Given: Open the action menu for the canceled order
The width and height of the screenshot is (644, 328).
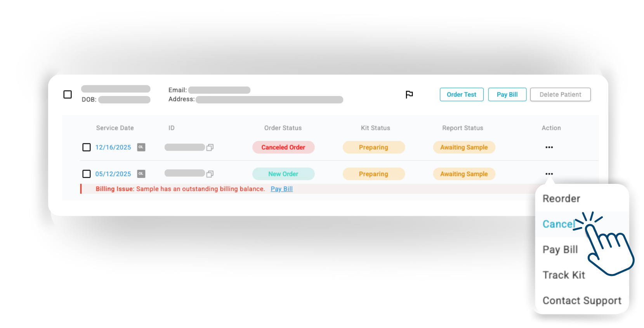Looking at the screenshot, I should click(549, 147).
